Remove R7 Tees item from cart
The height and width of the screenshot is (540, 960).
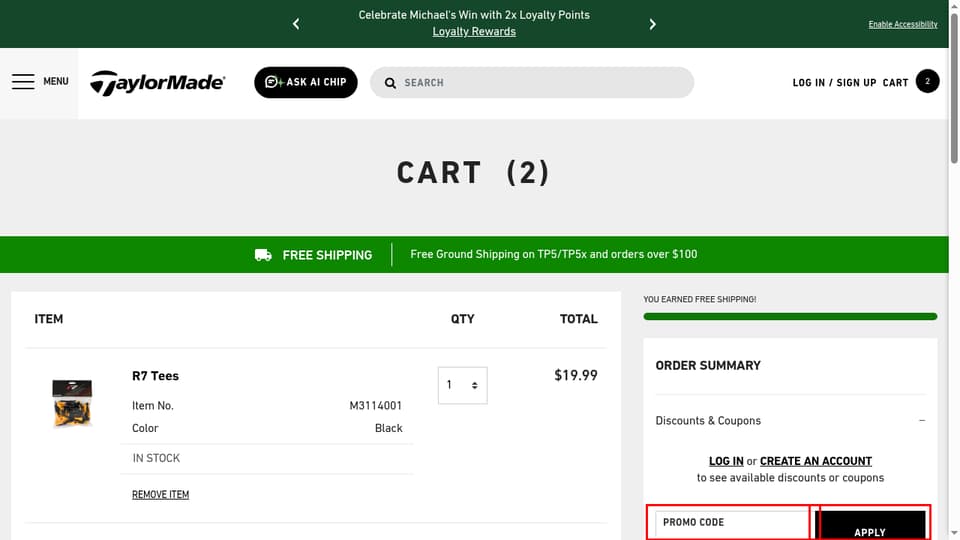tap(160, 495)
